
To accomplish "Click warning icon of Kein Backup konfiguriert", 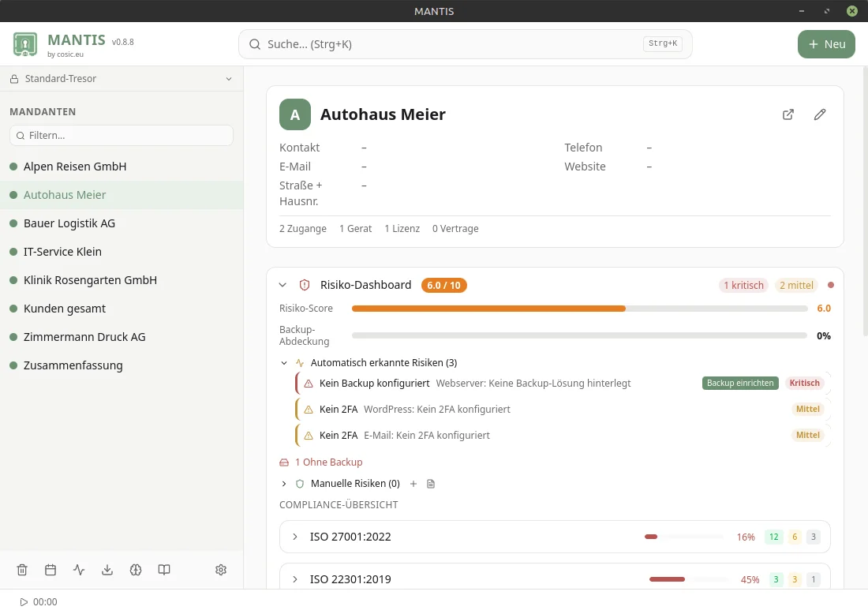I will coord(309,384).
